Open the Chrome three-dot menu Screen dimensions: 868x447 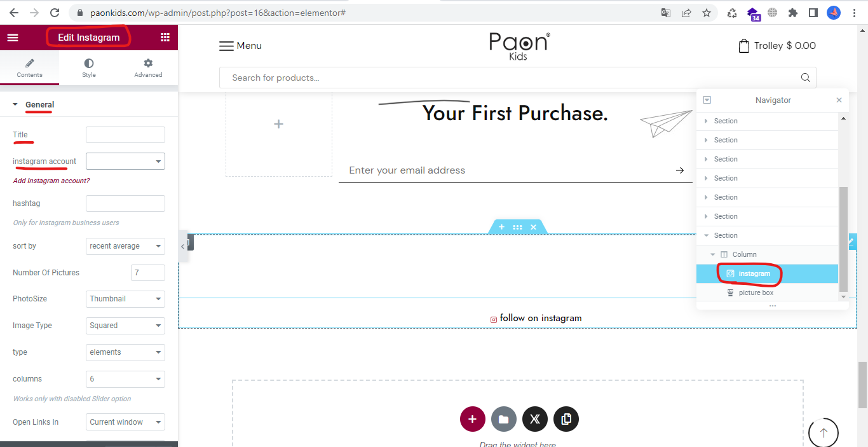[854, 13]
